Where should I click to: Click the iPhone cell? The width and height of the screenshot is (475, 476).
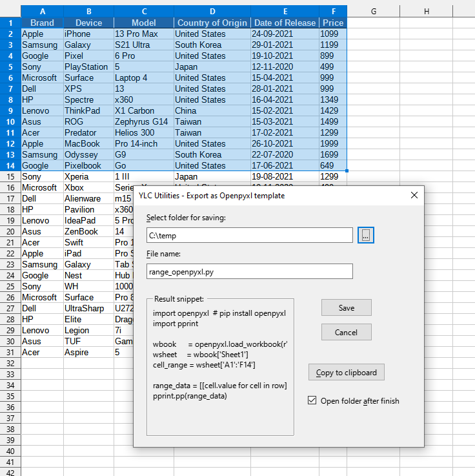(88, 34)
